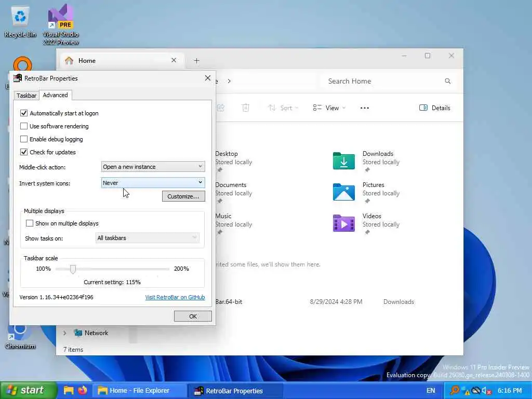Click the forward chevron in File Explorer address bar
The image size is (532, 399).
pyautogui.click(x=229, y=81)
